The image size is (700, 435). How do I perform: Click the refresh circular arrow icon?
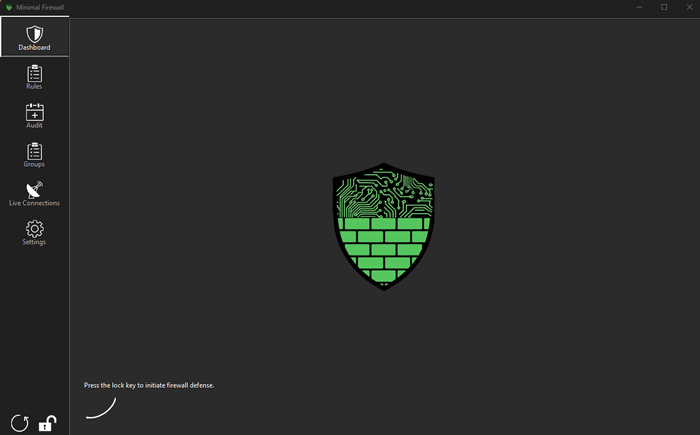20,423
